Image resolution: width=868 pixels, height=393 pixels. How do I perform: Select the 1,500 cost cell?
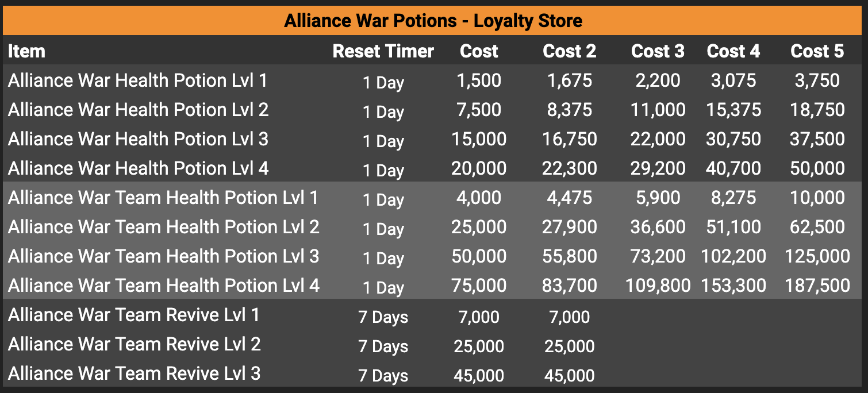pos(479,80)
